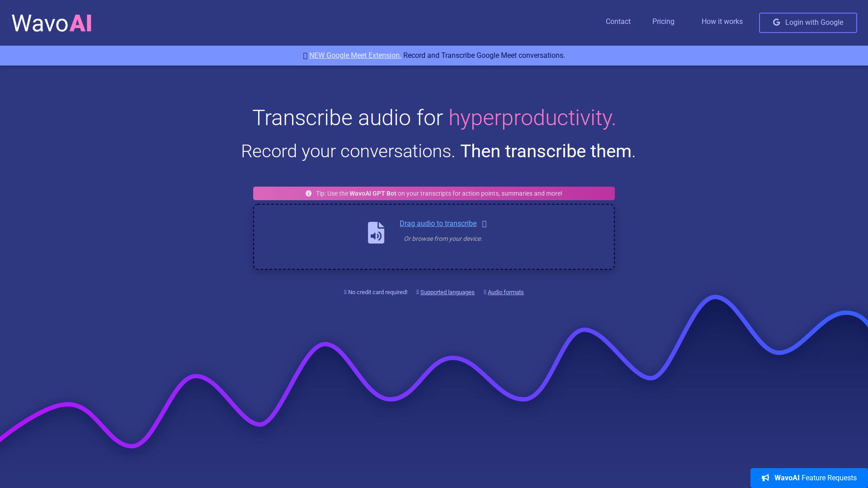Viewport: 868px width, 488px height.
Task: Open WavoAI Feature Requests widget
Action: [x=815, y=478]
